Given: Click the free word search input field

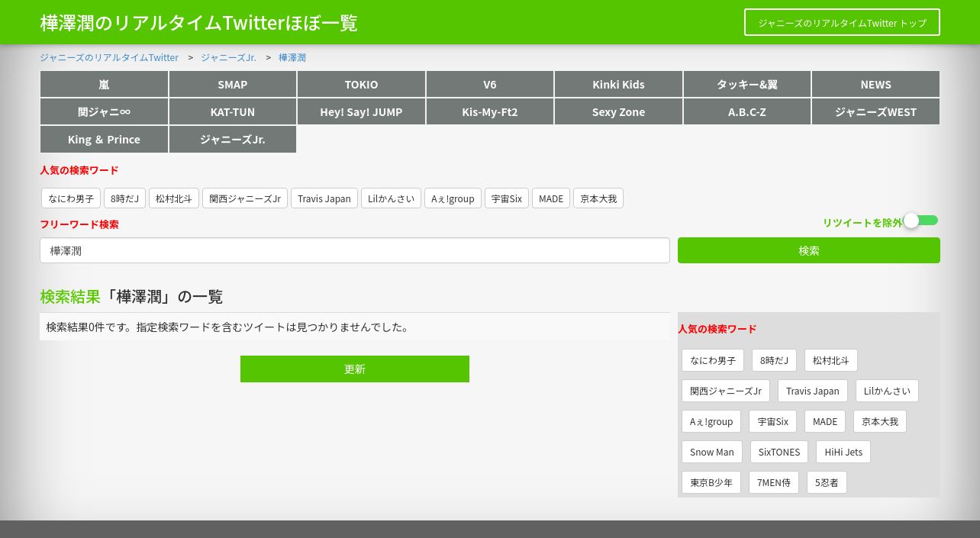Looking at the screenshot, I should [x=355, y=250].
